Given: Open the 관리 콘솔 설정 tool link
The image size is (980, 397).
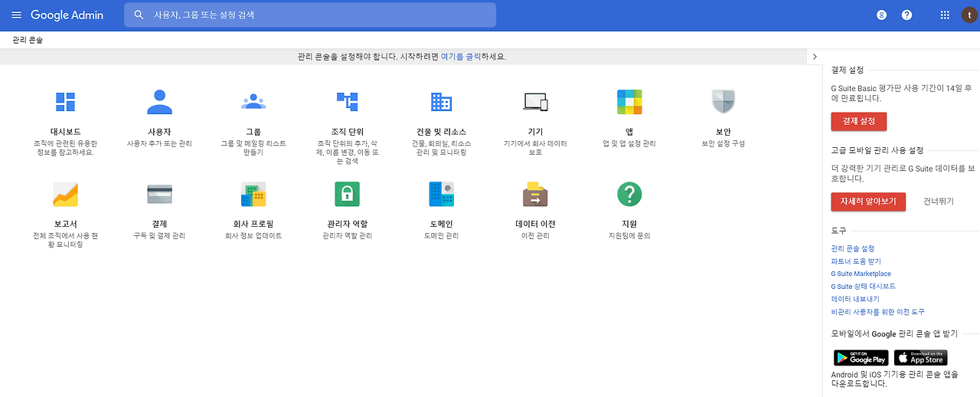Looking at the screenshot, I should (x=852, y=248).
